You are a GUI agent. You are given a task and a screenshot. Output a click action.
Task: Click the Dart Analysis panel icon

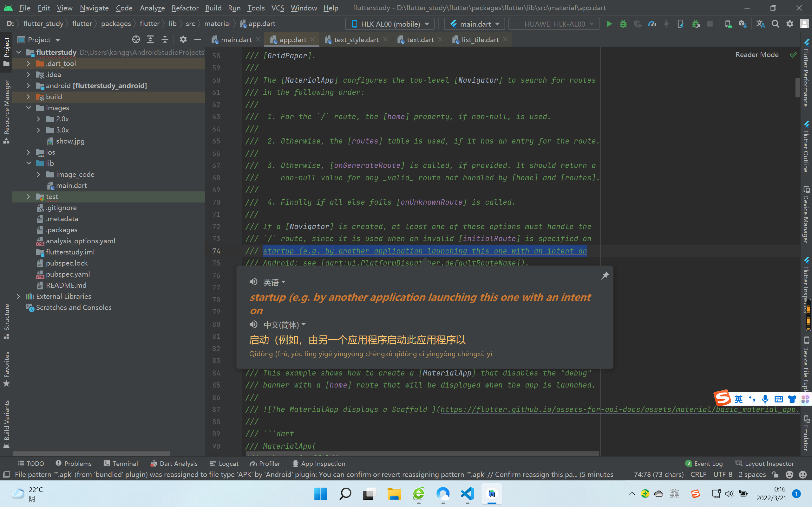point(153,463)
